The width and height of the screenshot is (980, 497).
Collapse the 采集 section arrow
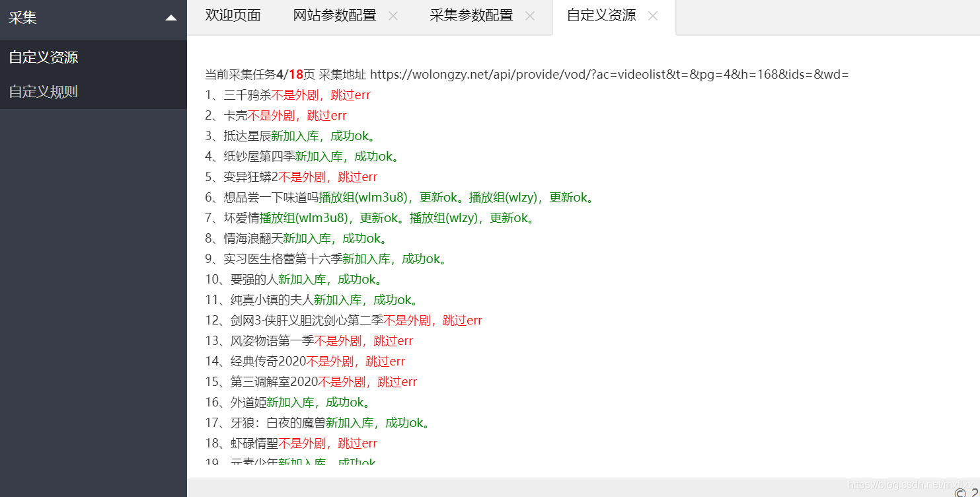pos(171,18)
